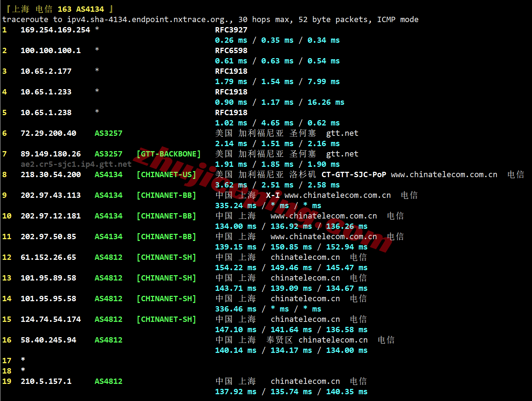Select IP 10.65.1.233
Image resolution: width=532 pixels, height=401 pixels.
click(46, 92)
